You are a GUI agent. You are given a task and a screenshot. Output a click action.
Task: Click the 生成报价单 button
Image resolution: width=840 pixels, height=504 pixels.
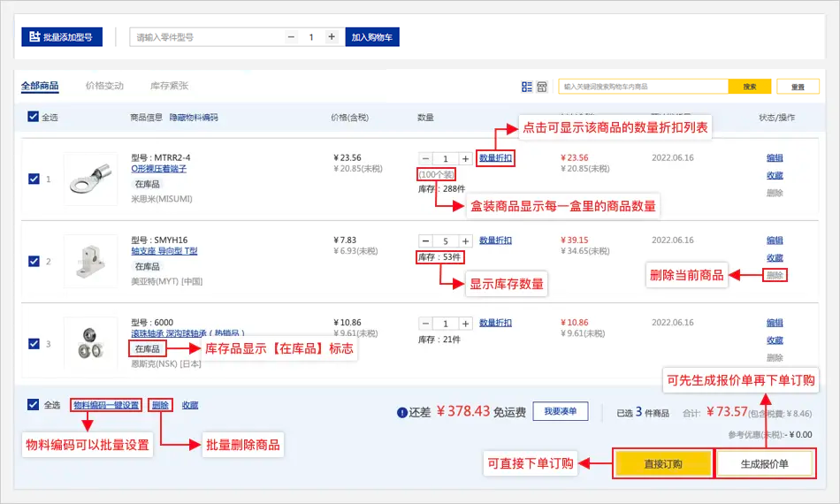pos(764,464)
